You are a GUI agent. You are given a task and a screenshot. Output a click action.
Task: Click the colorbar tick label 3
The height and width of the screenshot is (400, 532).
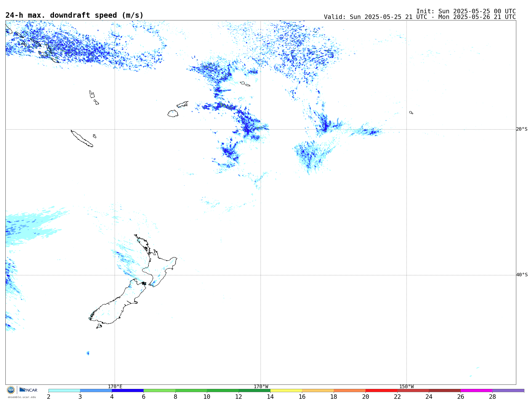80,397
